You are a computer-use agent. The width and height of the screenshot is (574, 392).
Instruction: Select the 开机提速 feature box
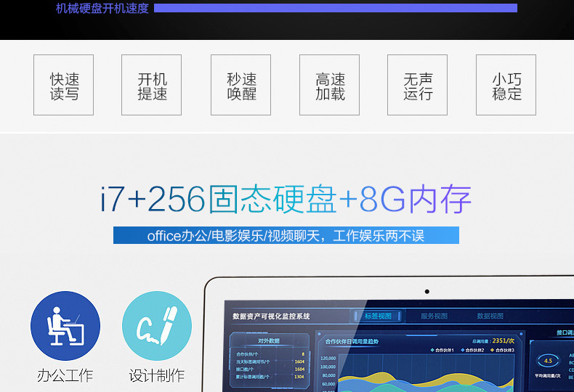[x=152, y=85]
